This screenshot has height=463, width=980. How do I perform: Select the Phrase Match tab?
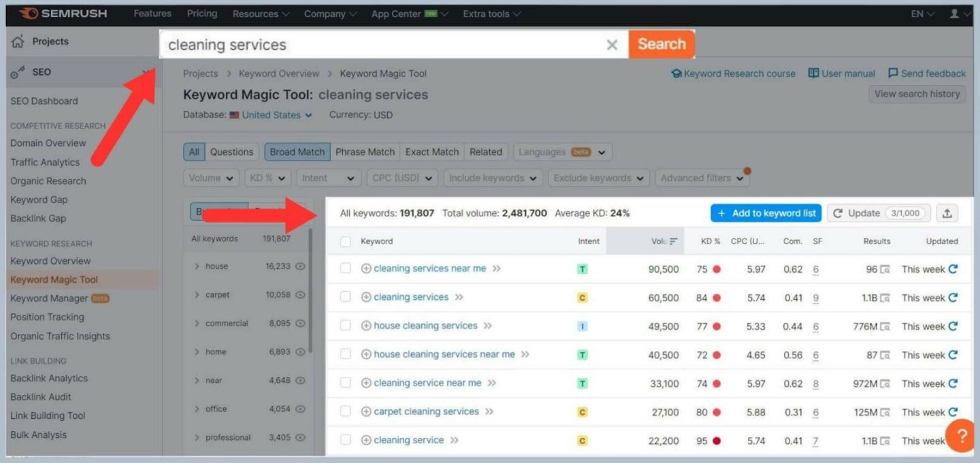(x=365, y=151)
